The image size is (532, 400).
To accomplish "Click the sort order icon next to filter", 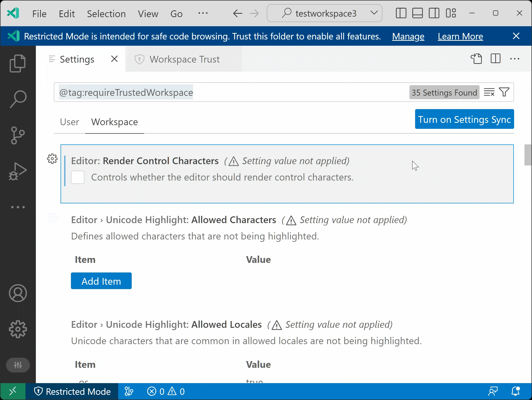I will [489, 92].
